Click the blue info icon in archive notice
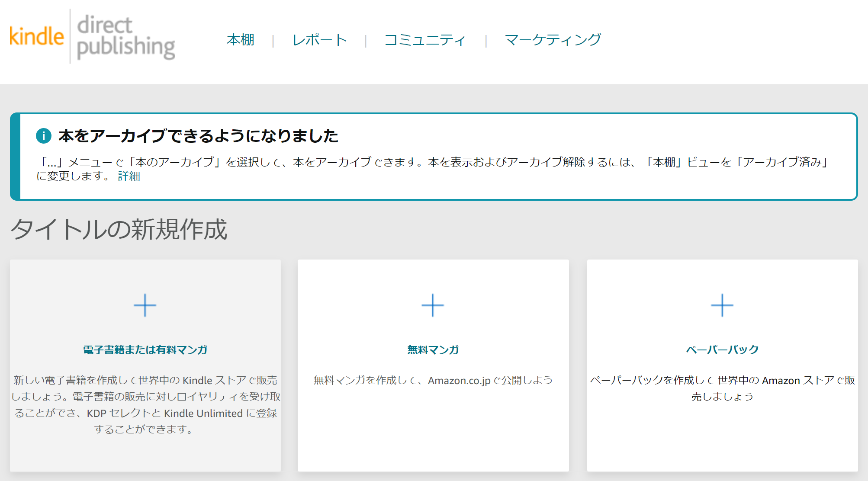The width and height of the screenshot is (868, 481). point(44,136)
